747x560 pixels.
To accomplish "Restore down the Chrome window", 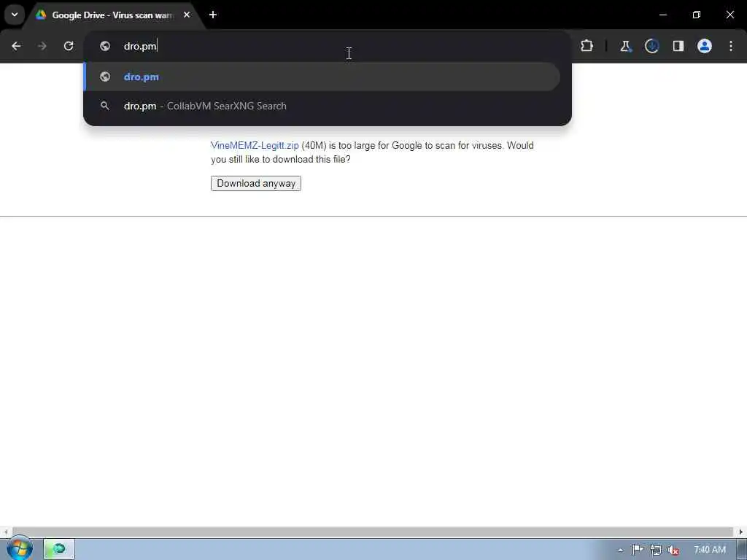I will pos(697,15).
